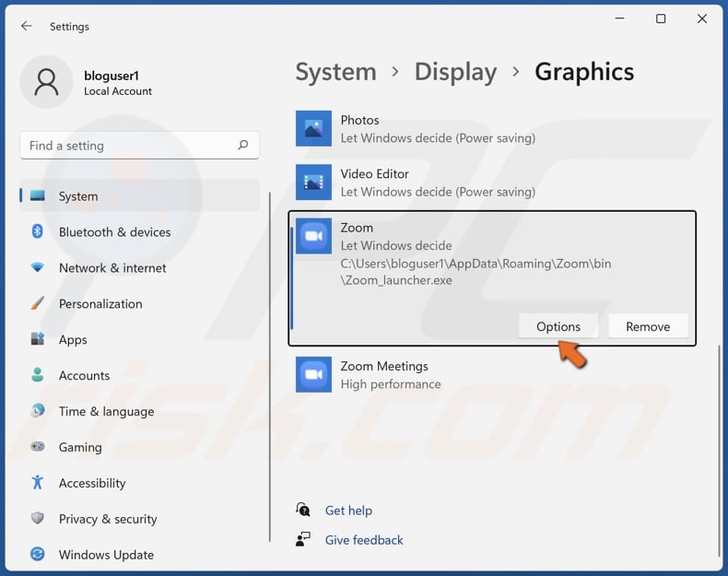Click the Network wifi icon in sidebar
This screenshot has height=576, width=728.
(38, 267)
